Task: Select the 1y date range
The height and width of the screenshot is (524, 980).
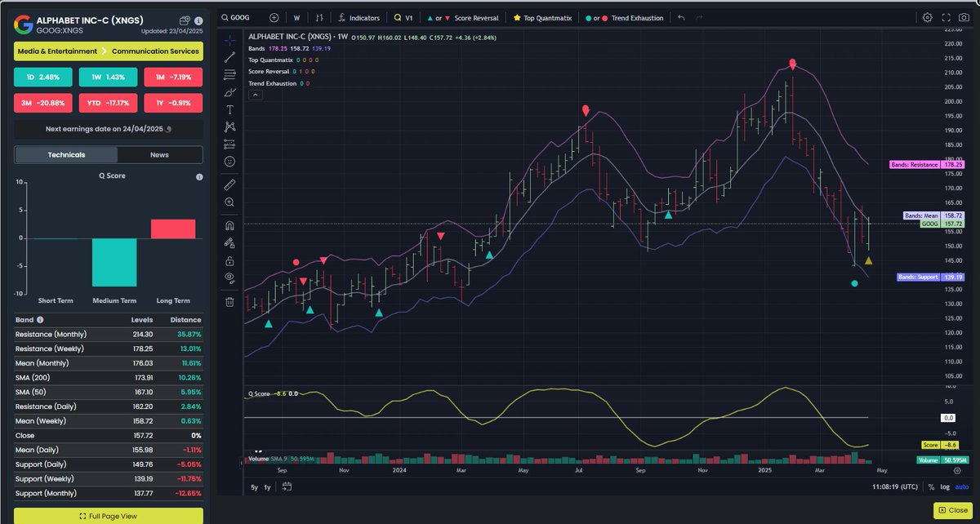Action: coord(268,487)
